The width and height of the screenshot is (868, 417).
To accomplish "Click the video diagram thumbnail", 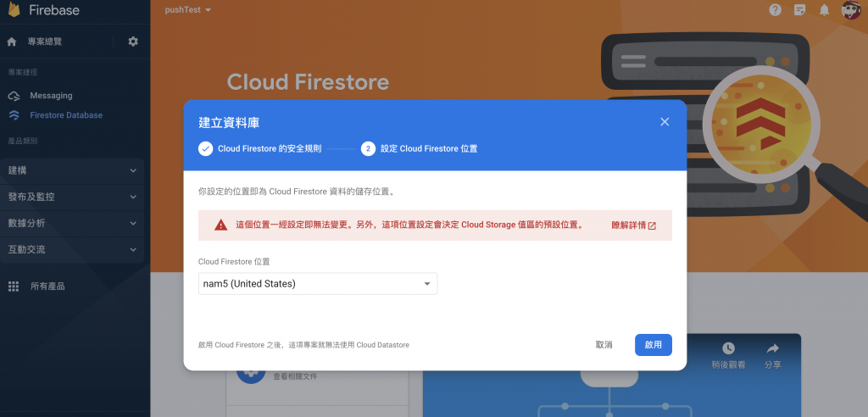I will coord(611,375).
